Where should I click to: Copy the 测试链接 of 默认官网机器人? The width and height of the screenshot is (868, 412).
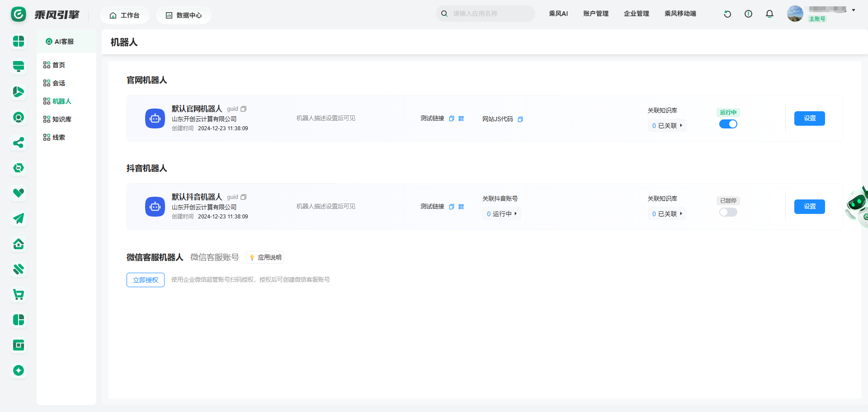coord(451,118)
